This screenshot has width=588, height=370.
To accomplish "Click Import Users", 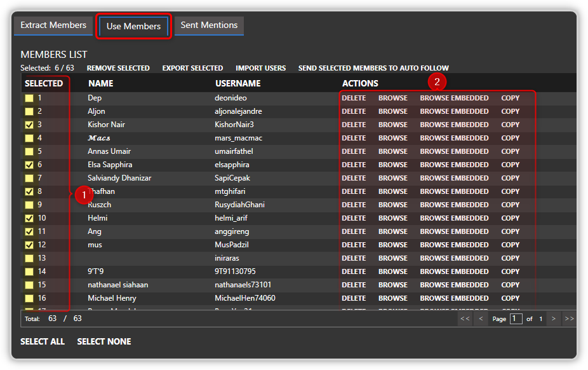I will pyautogui.click(x=260, y=68).
